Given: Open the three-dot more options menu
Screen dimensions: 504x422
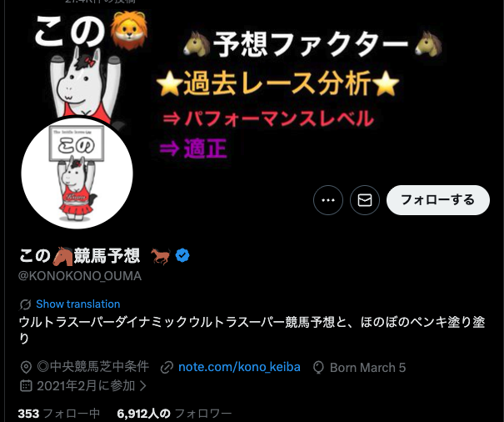Looking at the screenshot, I should pyautogui.click(x=328, y=200).
